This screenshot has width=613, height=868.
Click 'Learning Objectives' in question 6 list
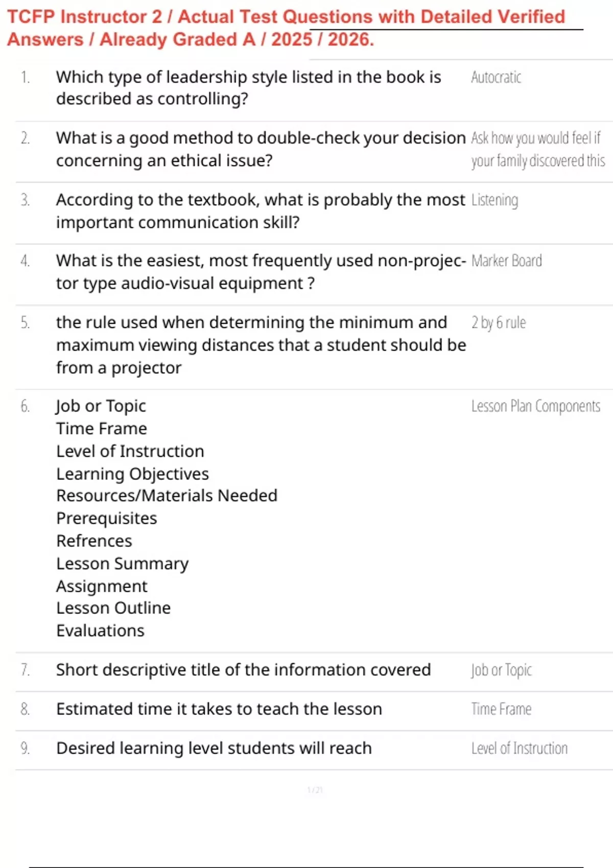coord(132,474)
